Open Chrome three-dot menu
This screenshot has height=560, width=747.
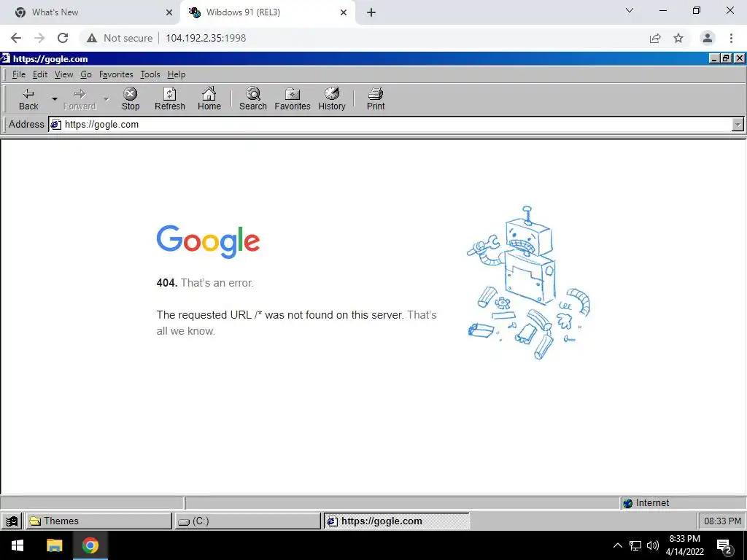point(731,38)
